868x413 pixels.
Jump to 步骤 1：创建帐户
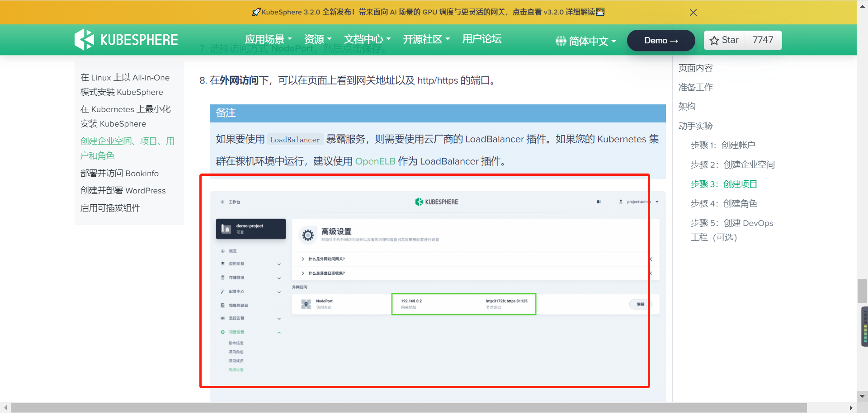click(x=723, y=145)
